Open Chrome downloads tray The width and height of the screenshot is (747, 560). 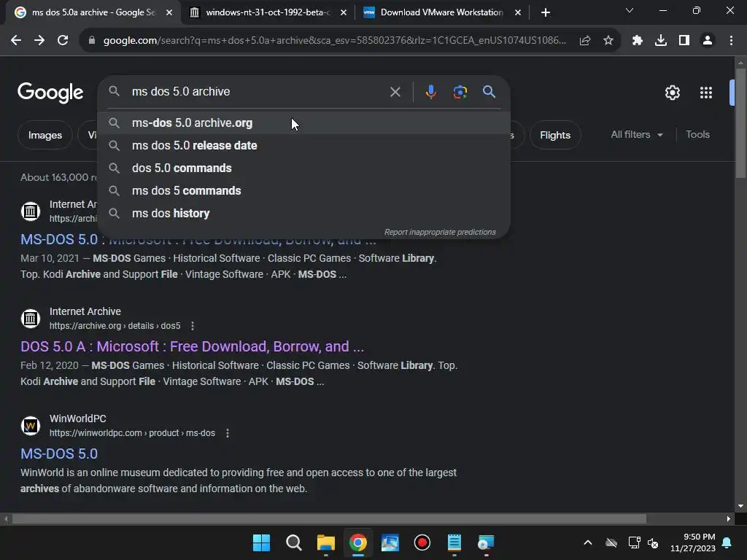tap(661, 41)
